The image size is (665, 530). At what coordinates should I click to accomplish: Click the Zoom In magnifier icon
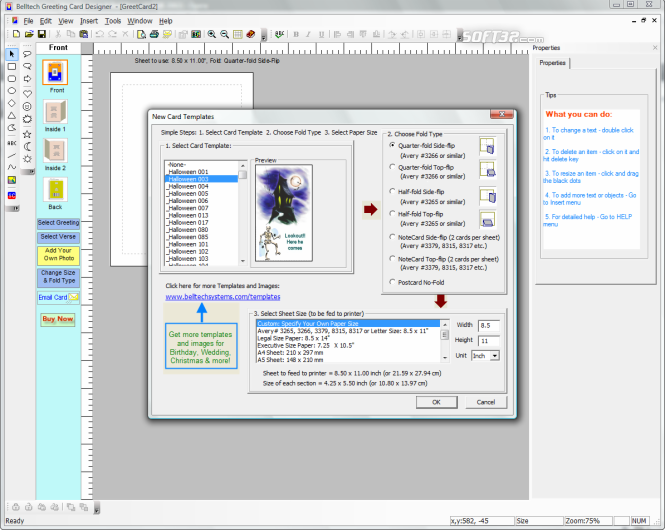point(212,34)
